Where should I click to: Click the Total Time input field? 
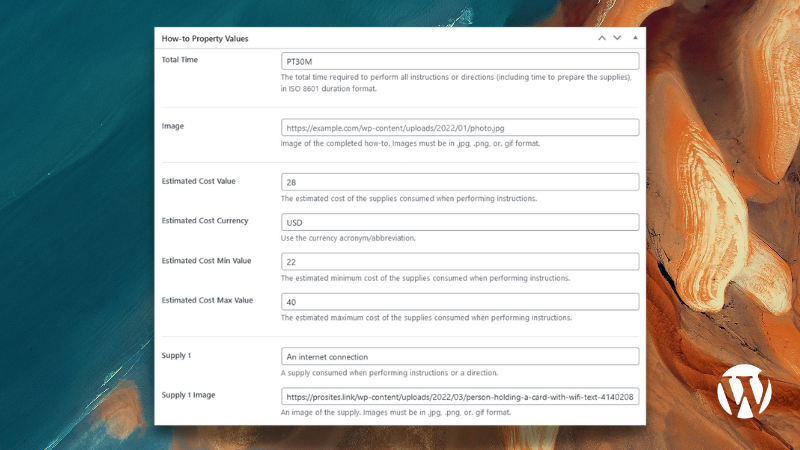[460, 61]
